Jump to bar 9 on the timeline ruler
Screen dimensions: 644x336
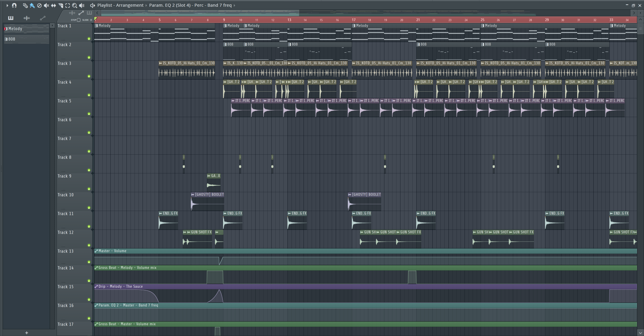(x=224, y=20)
